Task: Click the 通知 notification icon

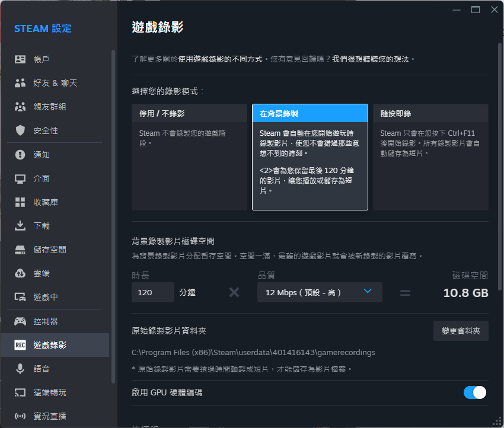Action: pos(20,155)
